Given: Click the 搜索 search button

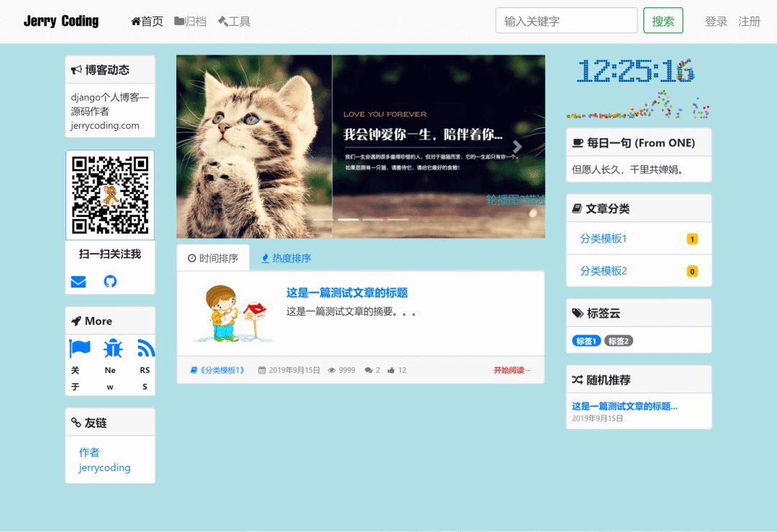Looking at the screenshot, I should (663, 20).
